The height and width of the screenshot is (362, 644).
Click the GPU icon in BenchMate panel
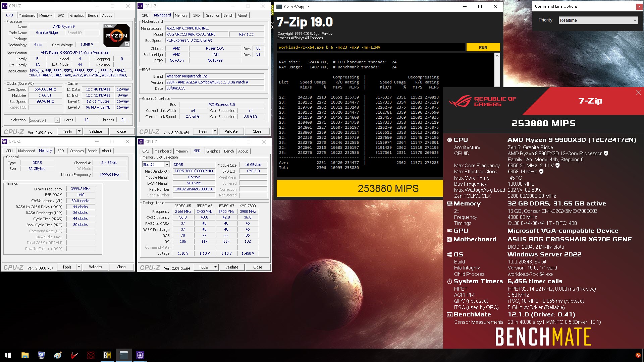pos(449,231)
